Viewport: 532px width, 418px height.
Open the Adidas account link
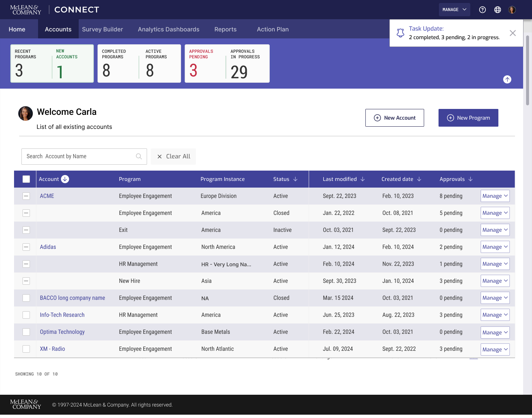tap(48, 247)
